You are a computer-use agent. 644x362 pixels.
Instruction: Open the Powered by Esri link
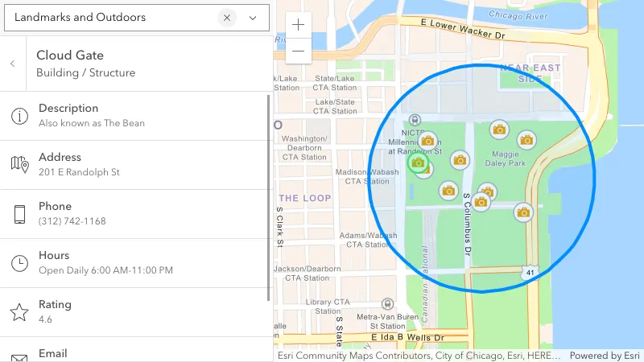point(605,356)
